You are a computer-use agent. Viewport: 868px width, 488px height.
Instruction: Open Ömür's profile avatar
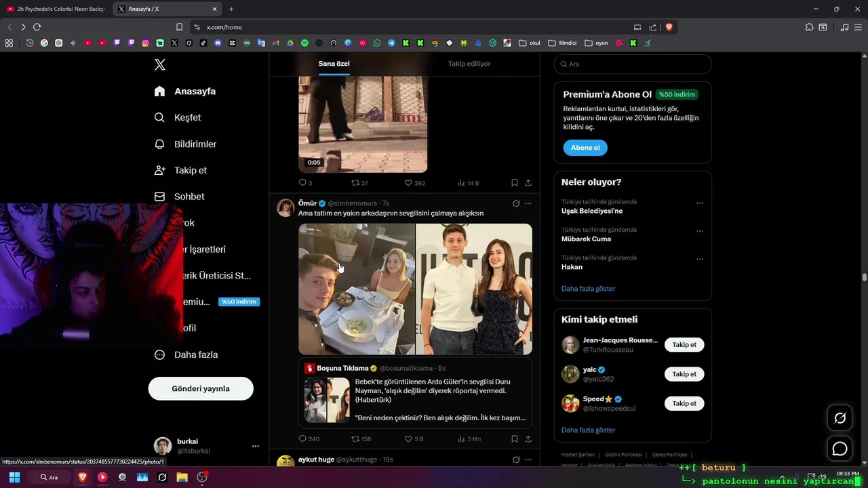285,207
